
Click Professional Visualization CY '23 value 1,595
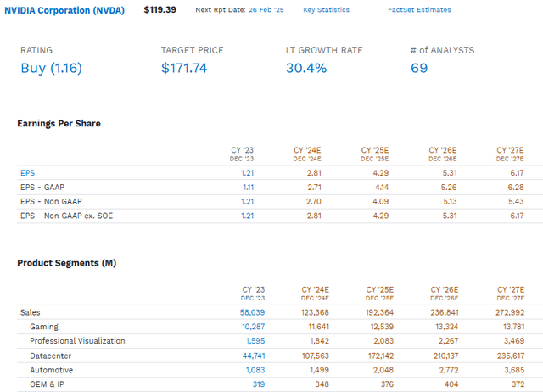pyautogui.click(x=255, y=341)
